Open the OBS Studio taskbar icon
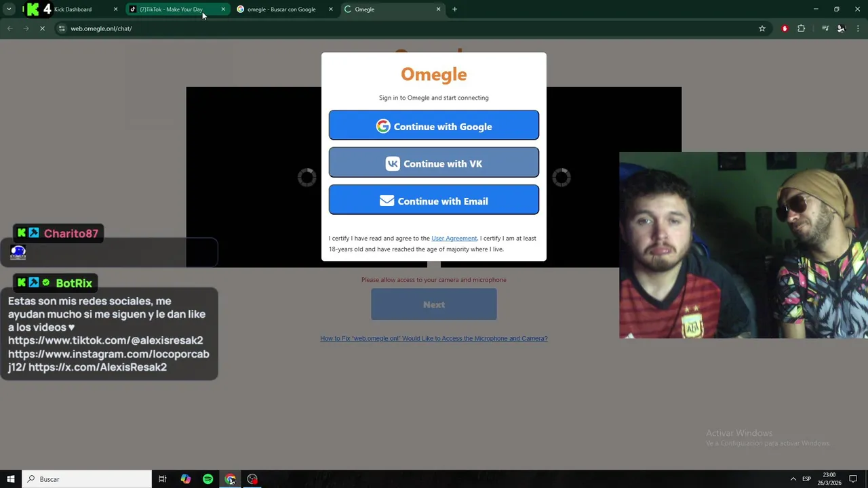Viewport: 868px width, 488px height. click(252, 479)
